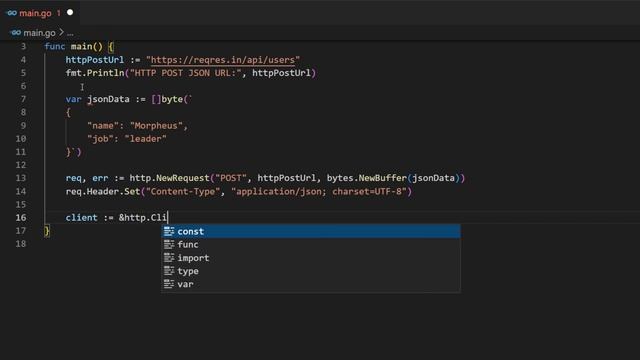This screenshot has width=640, height=360.
Task: Click line number 13 in gutter
Action: (x=21, y=178)
